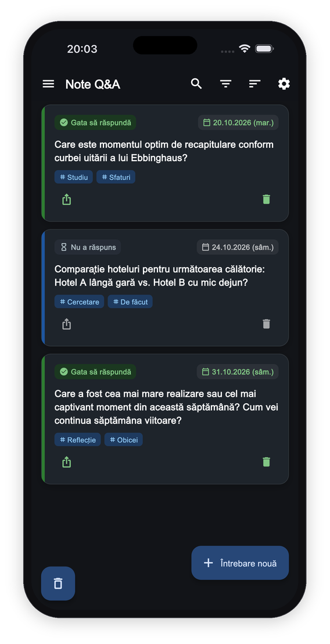Delete the Ebbinghaus question note

click(267, 199)
